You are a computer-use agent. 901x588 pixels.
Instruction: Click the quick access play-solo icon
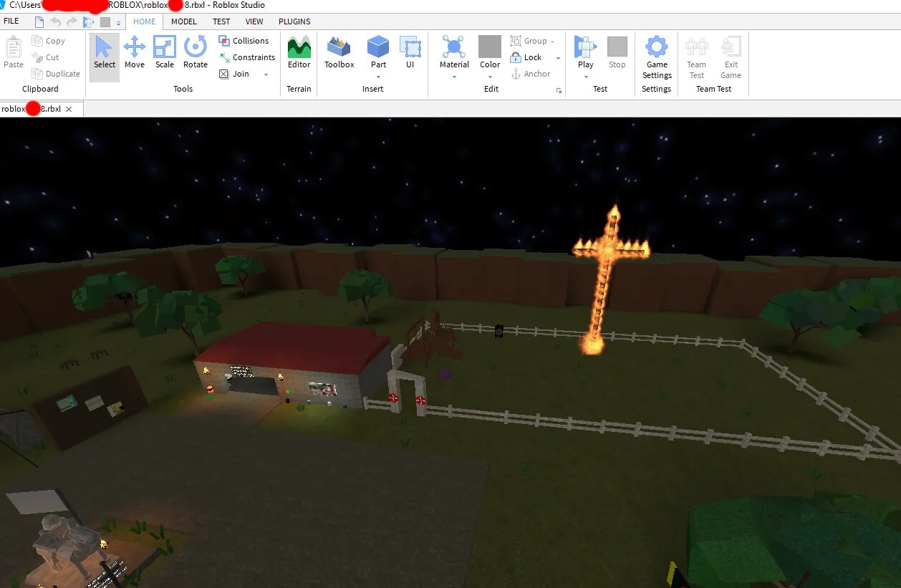pyautogui.click(x=88, y=22)
